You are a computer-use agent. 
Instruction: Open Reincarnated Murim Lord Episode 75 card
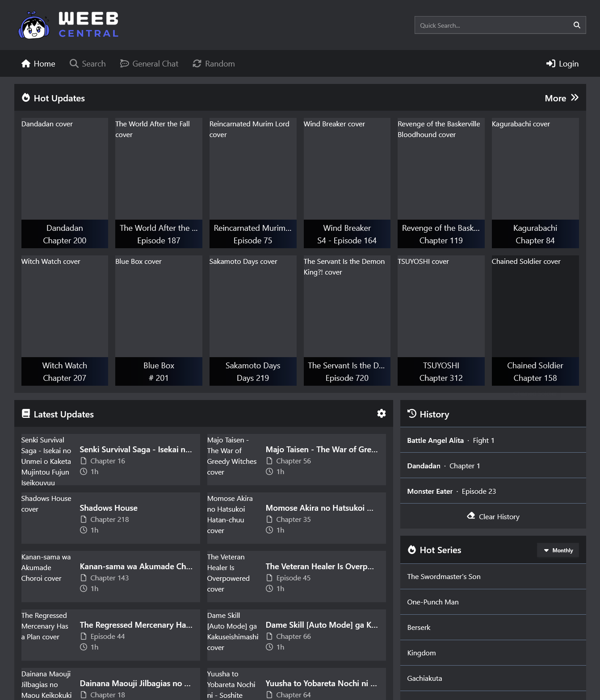tap(253, 183)
